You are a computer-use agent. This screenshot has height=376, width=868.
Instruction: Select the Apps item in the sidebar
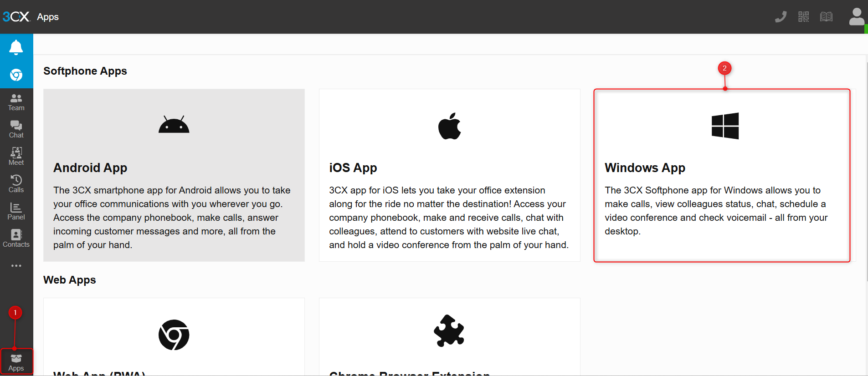point(16,362)
